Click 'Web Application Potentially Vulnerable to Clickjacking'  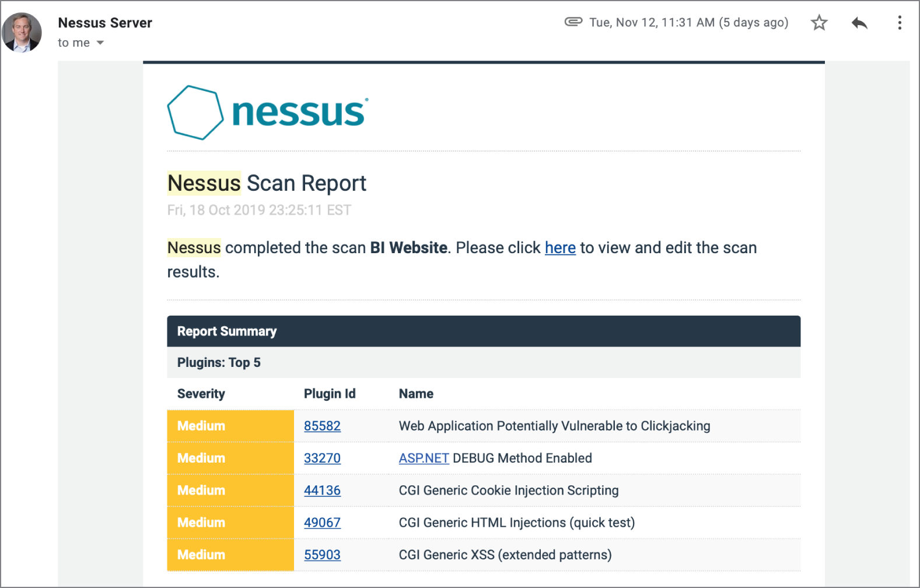coord(554,426)
